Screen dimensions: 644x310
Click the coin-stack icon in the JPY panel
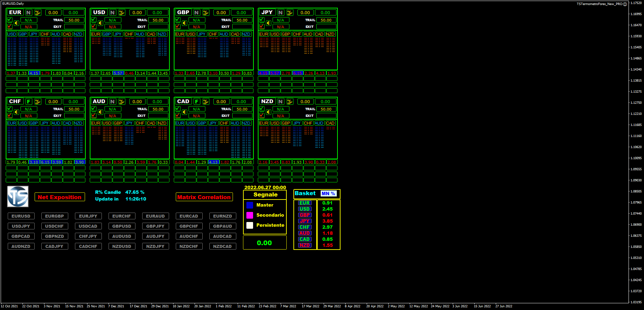[x=290, y=12]
